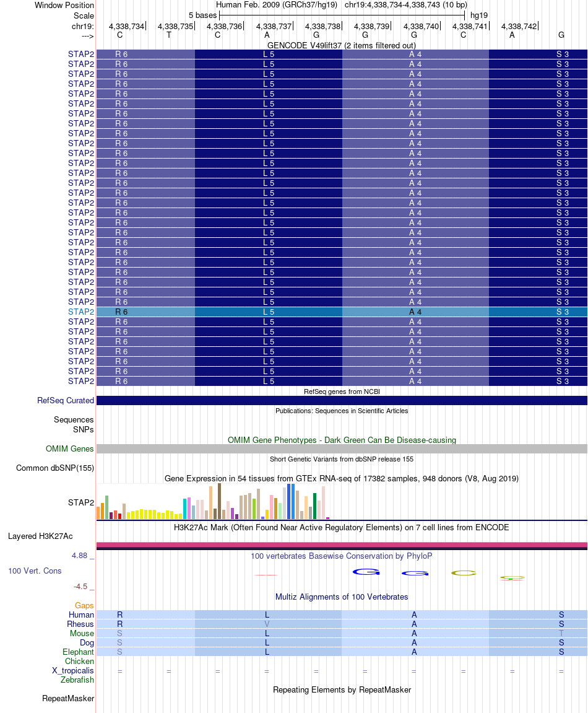Click the orange Gaps label
588x713 pixels.
point(84,606)
